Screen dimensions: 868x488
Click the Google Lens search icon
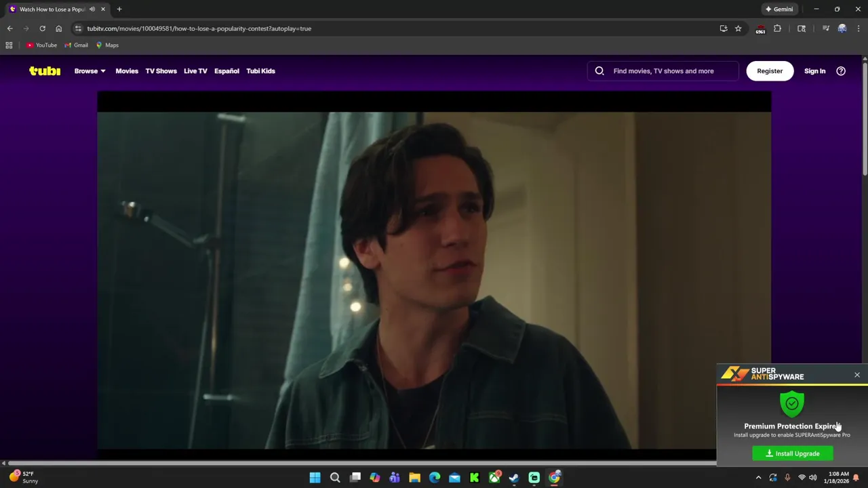point(802,28)
